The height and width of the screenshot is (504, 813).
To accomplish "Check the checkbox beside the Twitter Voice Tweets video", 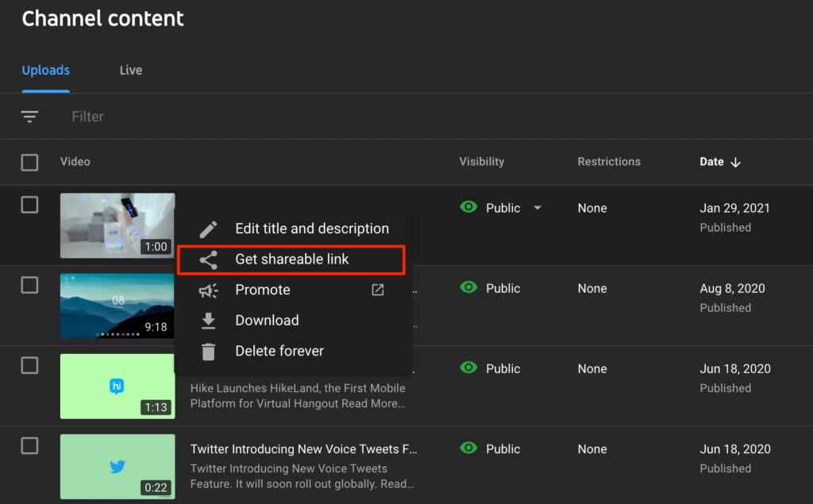I will [29, 446].
